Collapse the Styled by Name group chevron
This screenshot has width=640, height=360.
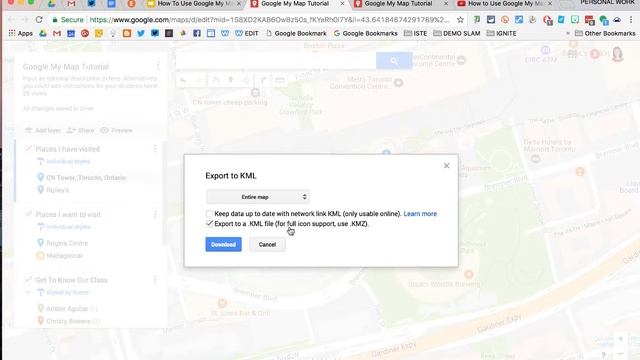[x=28, y=292]
